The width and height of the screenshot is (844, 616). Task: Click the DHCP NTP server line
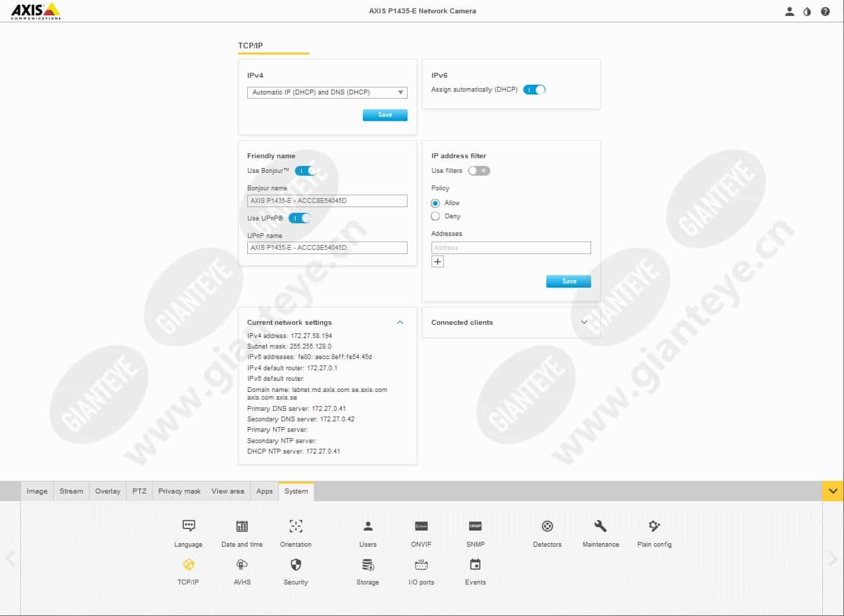click(x=293, y=451)
